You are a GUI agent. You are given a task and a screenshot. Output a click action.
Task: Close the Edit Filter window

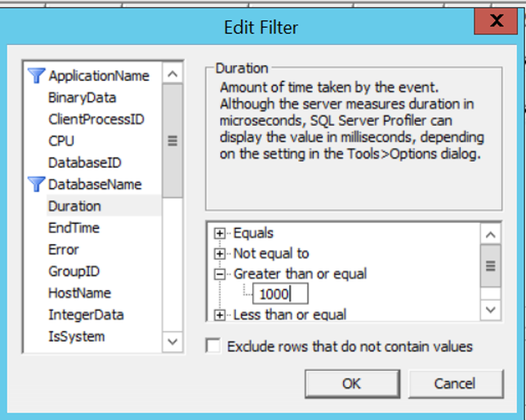click(496, 21)
